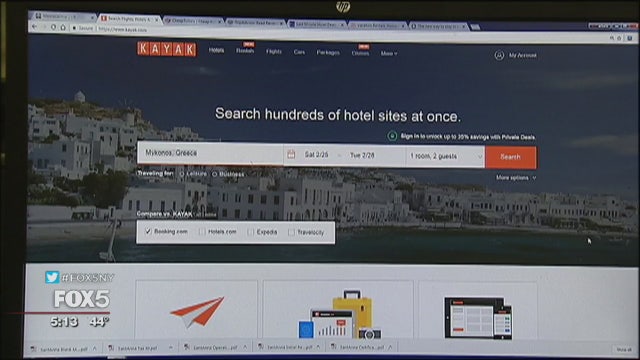Check the Hotels.com compare checkbox
640x360 pixels.
[x=202, y=231]
